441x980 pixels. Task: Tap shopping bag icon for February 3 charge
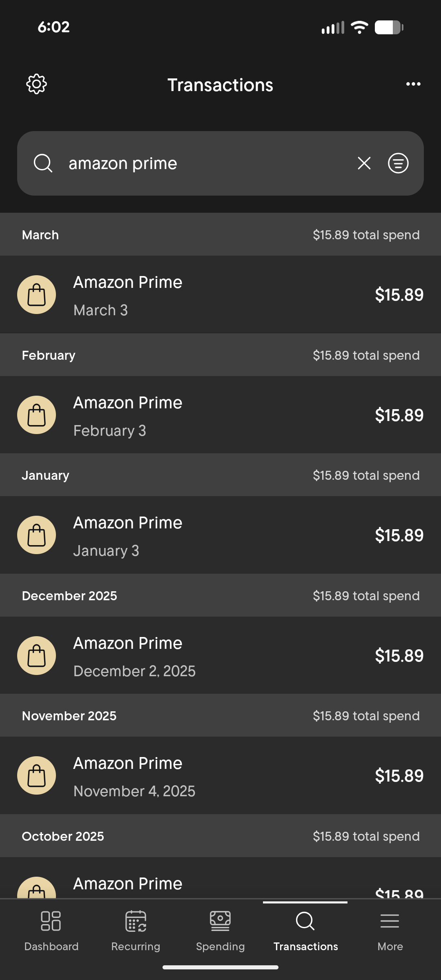point(37,415)
